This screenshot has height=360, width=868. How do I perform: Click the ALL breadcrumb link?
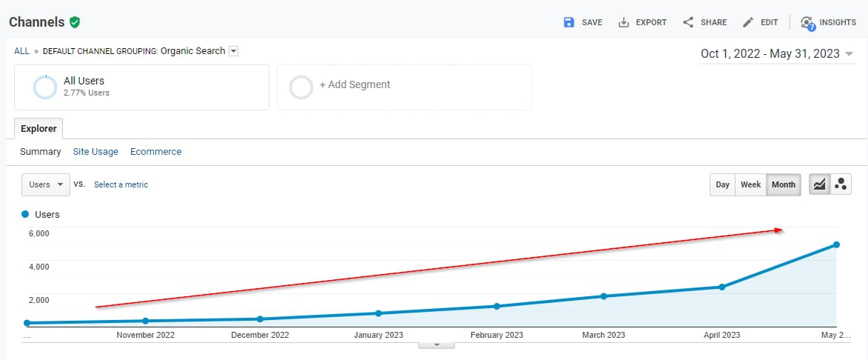pos(21,51)
